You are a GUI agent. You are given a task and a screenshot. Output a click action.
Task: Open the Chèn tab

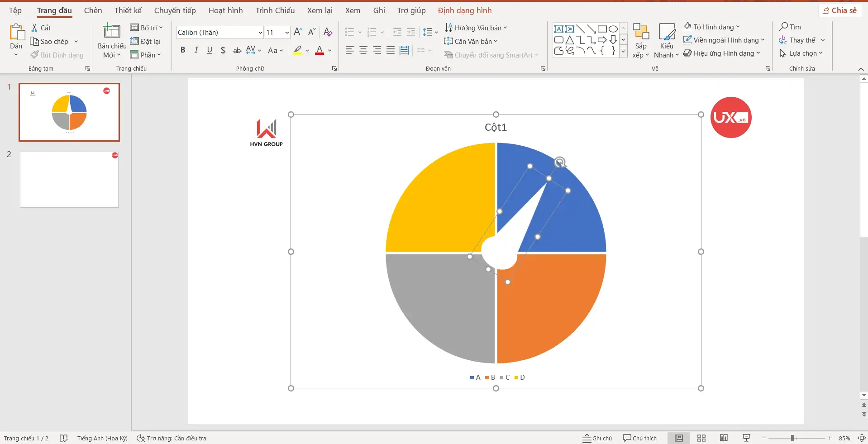coord(93,10)
